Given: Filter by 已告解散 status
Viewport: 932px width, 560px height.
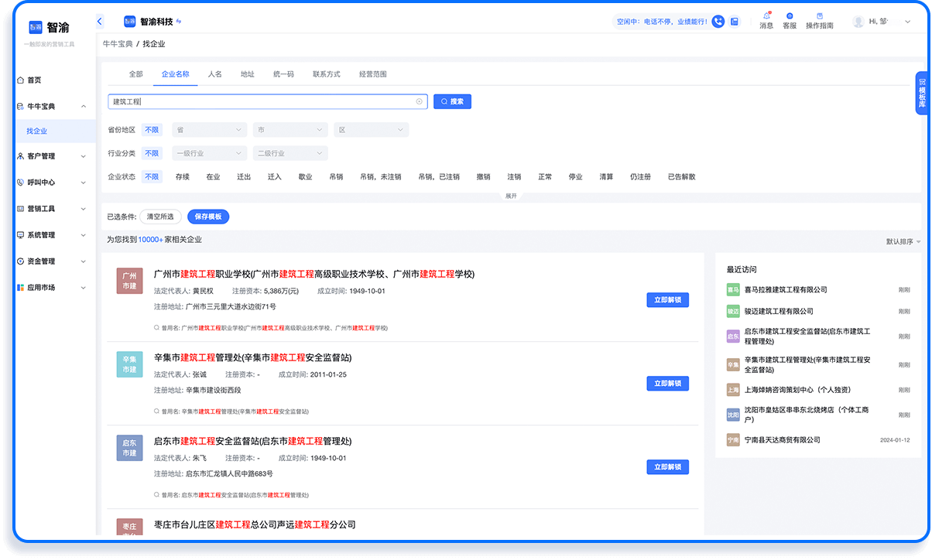Looking at the screenshot, I should point(682,176).
